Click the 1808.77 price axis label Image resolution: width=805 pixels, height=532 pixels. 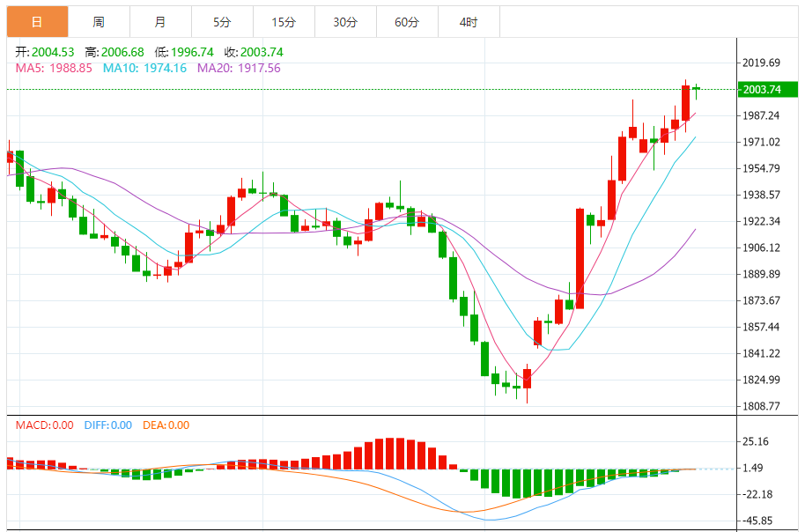coord(761,406)
